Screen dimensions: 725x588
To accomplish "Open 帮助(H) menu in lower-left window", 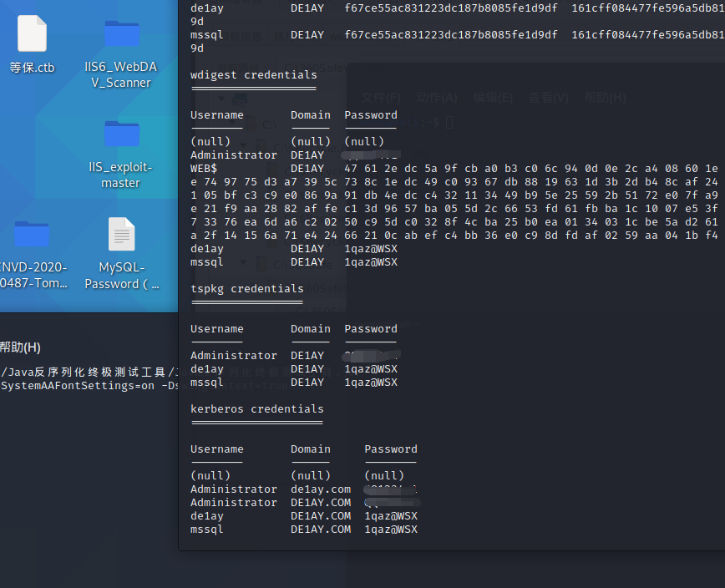I will pyautogui.click(x=20, y=347).
